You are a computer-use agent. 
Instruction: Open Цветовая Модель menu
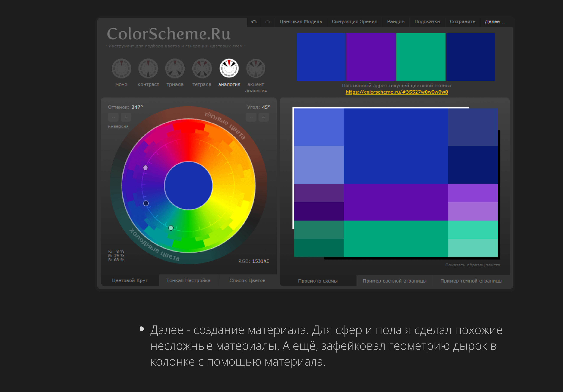(301, 22)
